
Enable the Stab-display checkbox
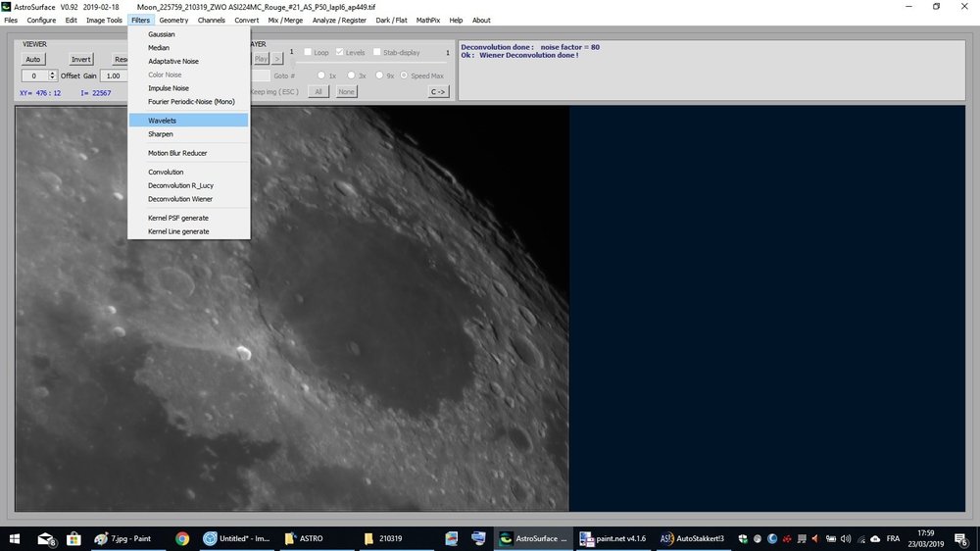coord(377,52)
